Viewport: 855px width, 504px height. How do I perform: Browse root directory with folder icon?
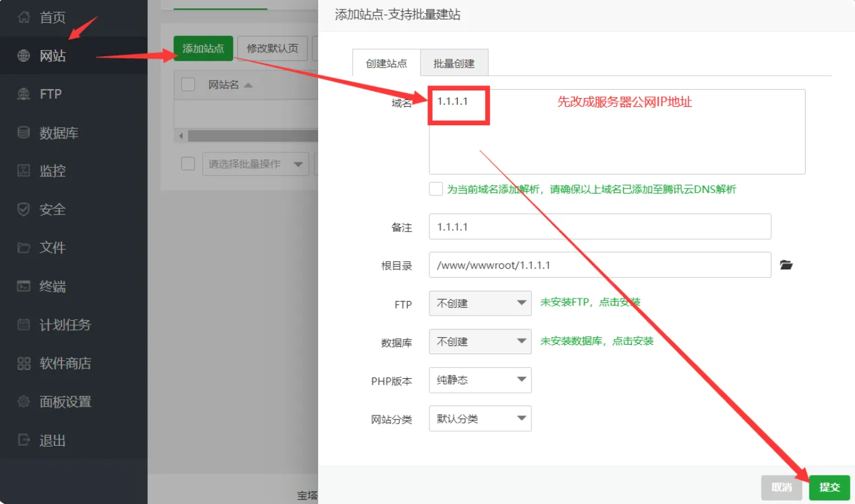[786, 265]
